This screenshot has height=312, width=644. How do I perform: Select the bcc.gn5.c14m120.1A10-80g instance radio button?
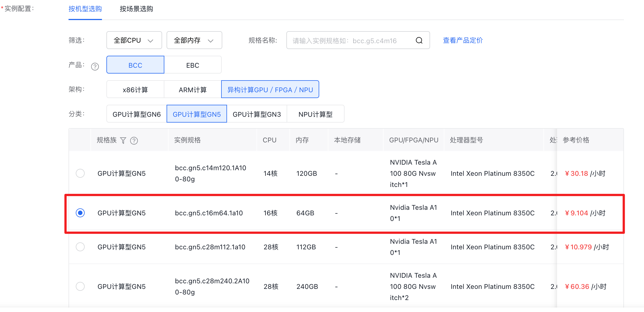pos(80,173)
